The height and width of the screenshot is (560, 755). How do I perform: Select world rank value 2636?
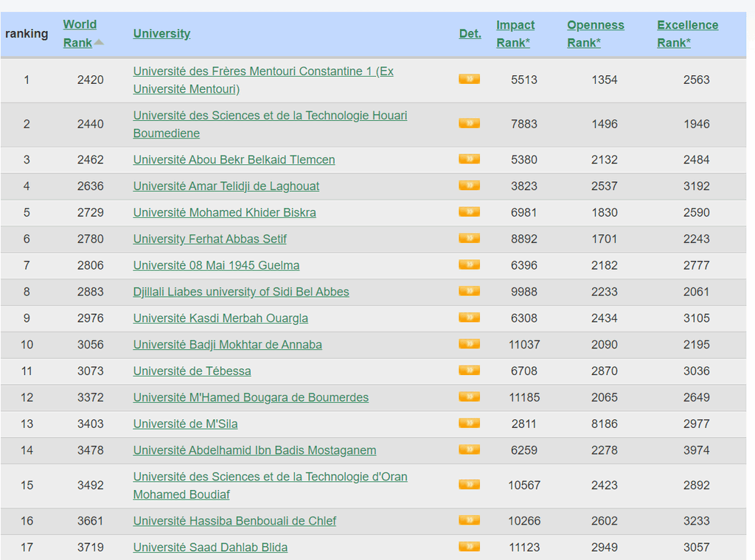click(91, 186)
